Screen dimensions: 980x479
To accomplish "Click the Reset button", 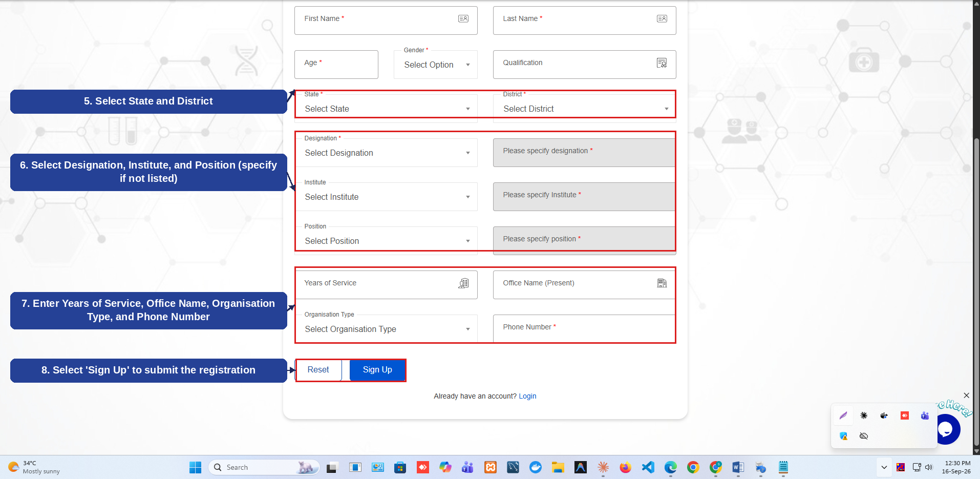I will [318, 370].
